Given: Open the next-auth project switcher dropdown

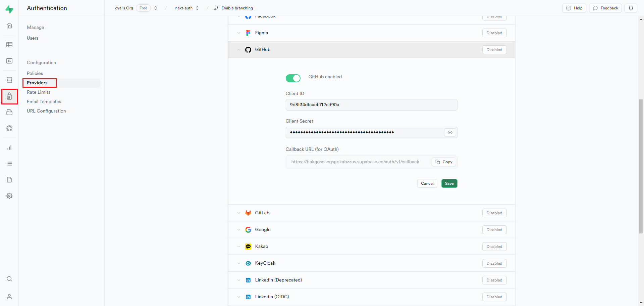Looking at the screenshot, I should [x=187, y=8].
